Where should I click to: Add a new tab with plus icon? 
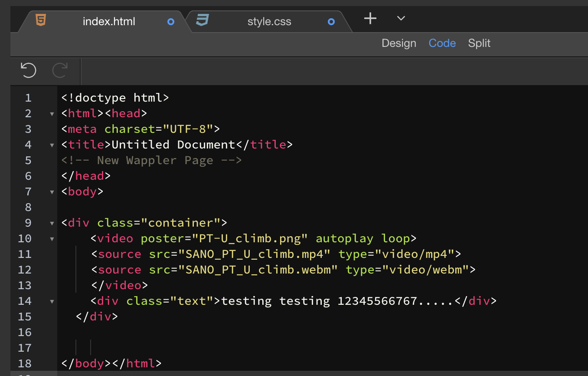(x=370, y=19)
